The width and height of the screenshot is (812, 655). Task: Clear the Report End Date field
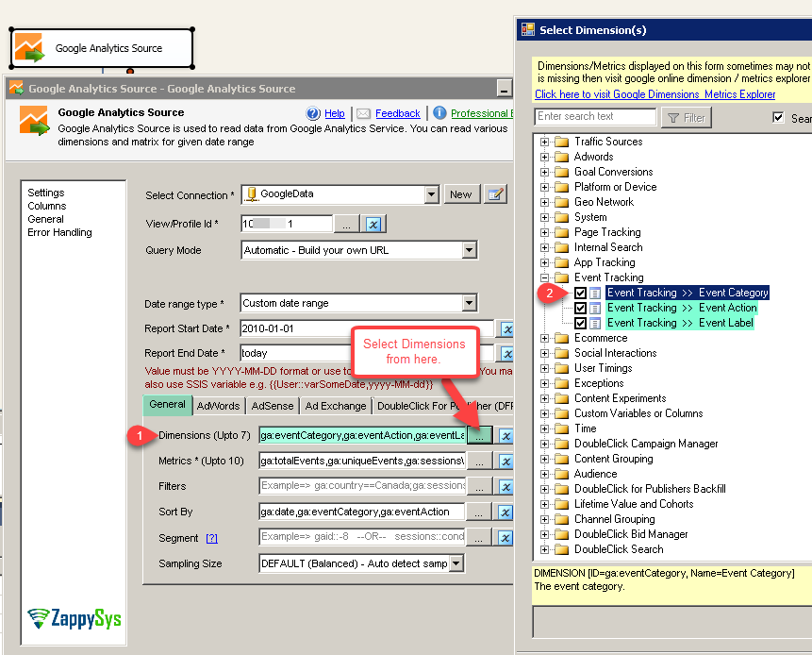pos(506,353)
